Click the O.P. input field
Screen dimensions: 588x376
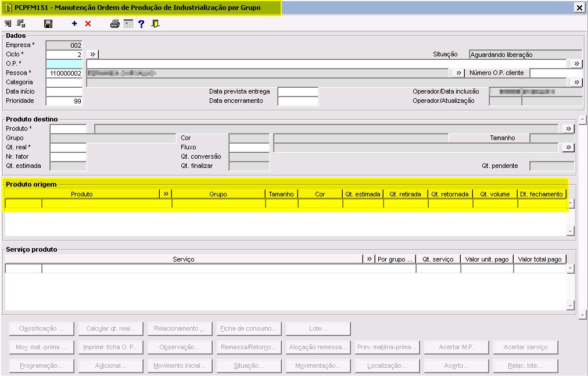tap(64, 64)
